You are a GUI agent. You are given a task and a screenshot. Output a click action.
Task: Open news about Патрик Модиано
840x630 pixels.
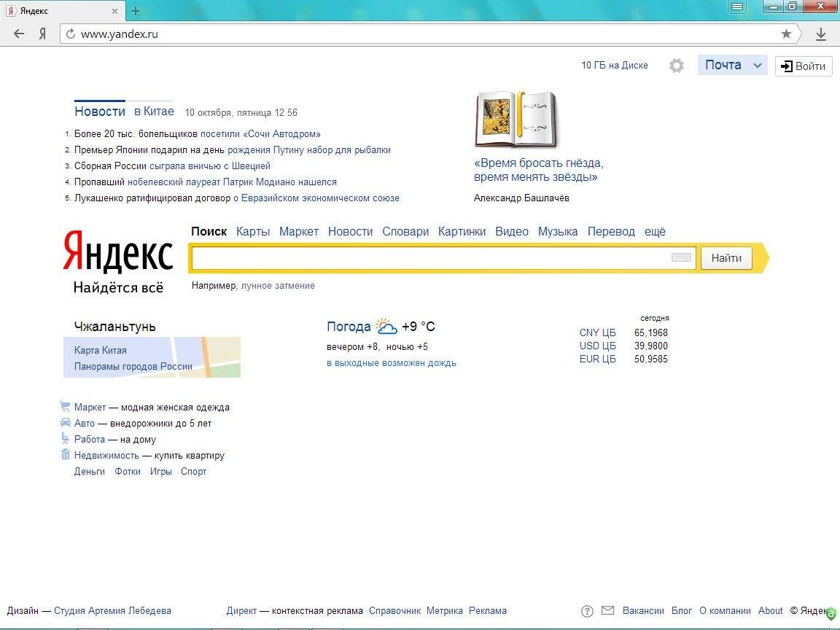[232, 182]
